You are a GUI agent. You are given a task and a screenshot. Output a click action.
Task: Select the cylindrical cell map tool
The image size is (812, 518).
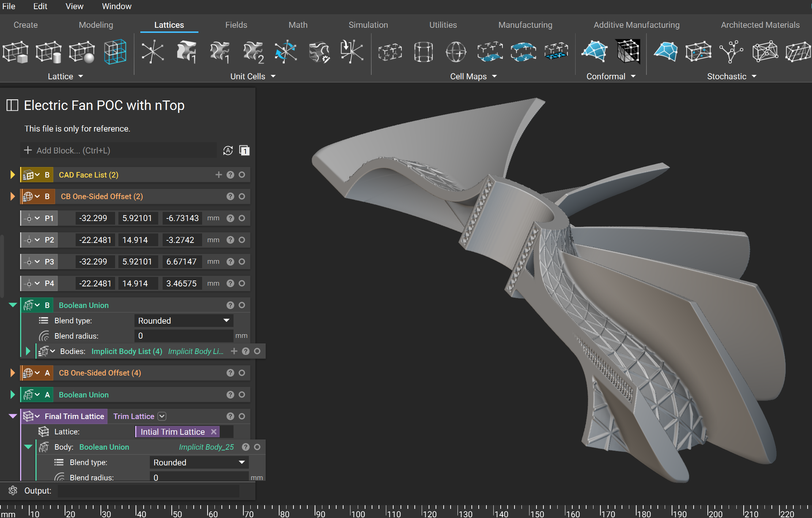point(423,52)
